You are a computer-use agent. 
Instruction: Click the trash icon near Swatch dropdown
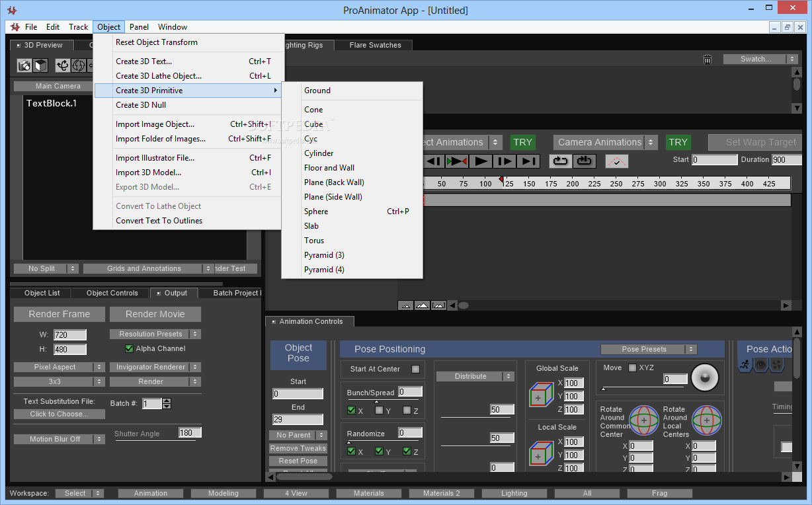click(708, 59)
